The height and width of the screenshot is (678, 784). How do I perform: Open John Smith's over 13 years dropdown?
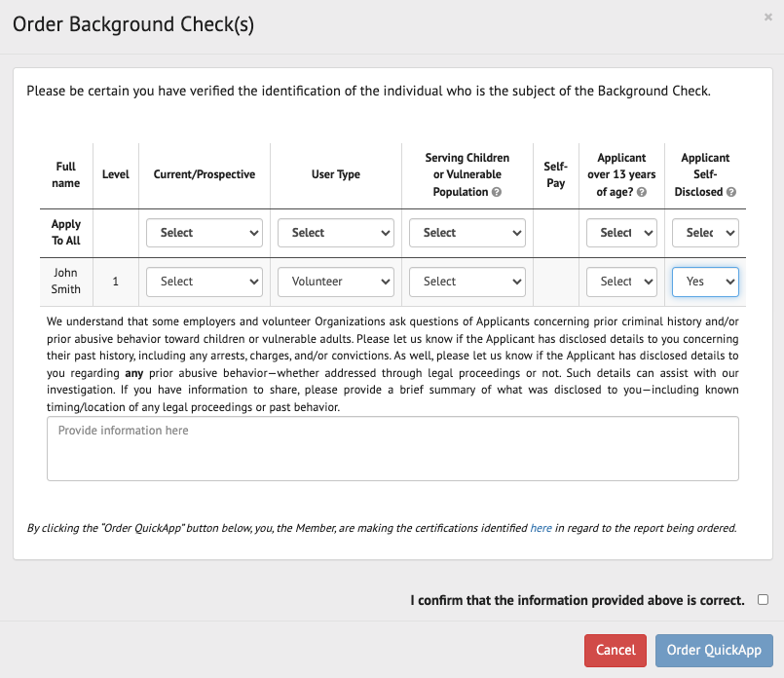point(621,282)
